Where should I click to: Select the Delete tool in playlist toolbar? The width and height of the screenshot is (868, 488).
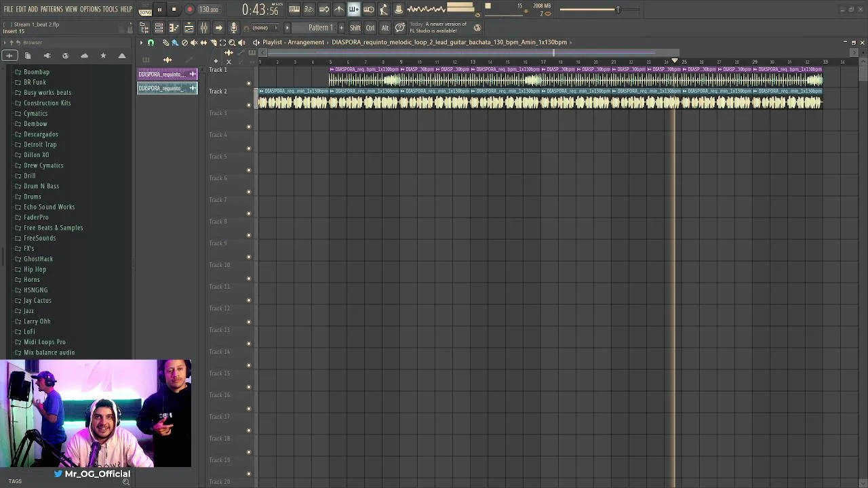pyautogui.click(x=184, y=43)
